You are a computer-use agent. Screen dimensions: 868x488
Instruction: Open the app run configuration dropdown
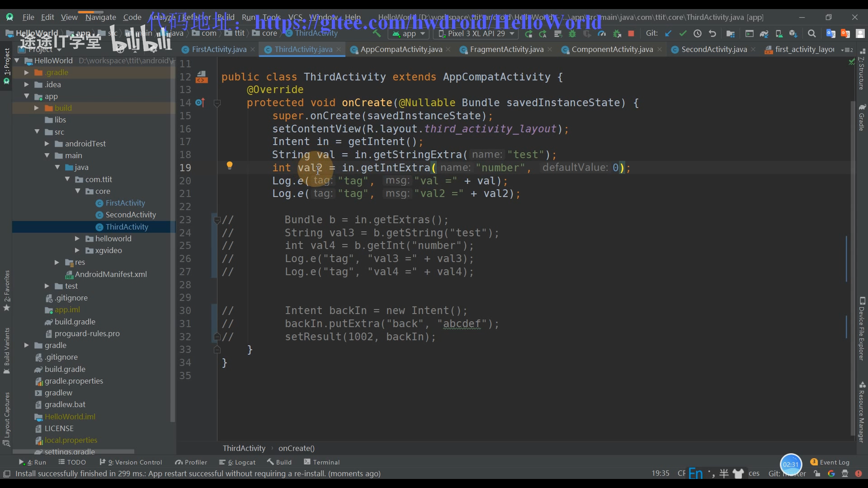coord(409,34)
